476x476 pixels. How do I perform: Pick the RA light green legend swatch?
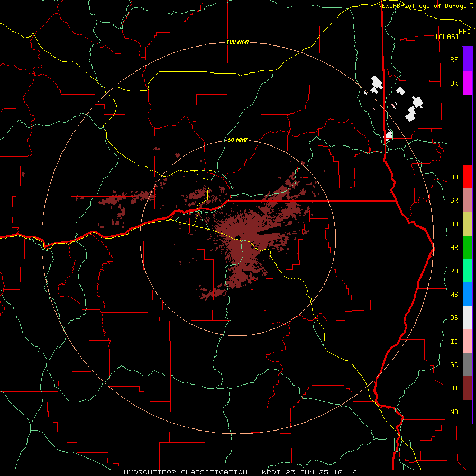pos(467,271)
